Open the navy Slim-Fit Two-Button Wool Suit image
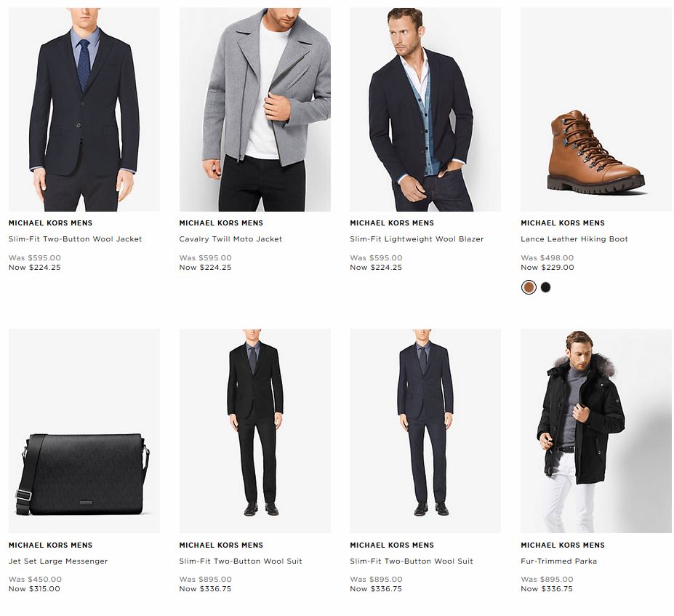 coord(425,431)
